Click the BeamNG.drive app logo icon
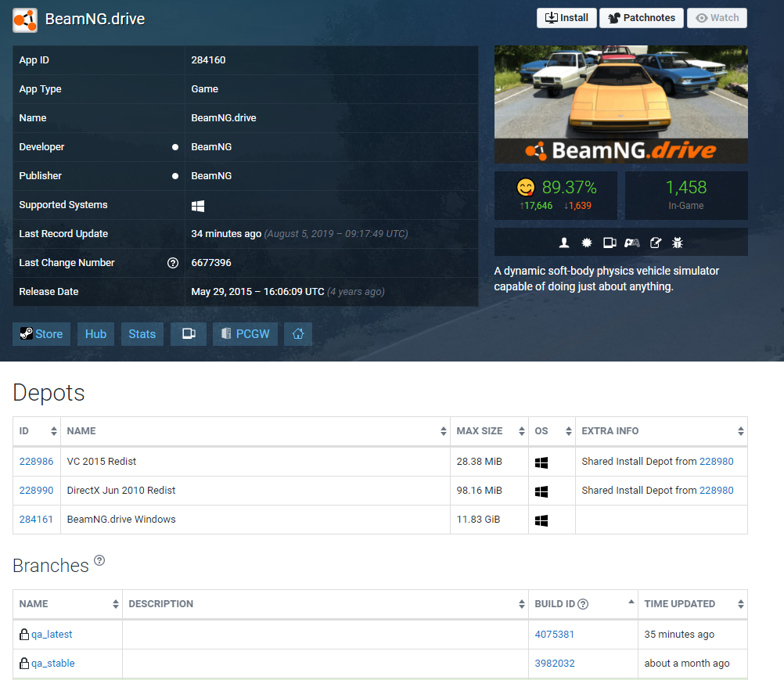Screen dimensions: 784x680 [25, 20]
